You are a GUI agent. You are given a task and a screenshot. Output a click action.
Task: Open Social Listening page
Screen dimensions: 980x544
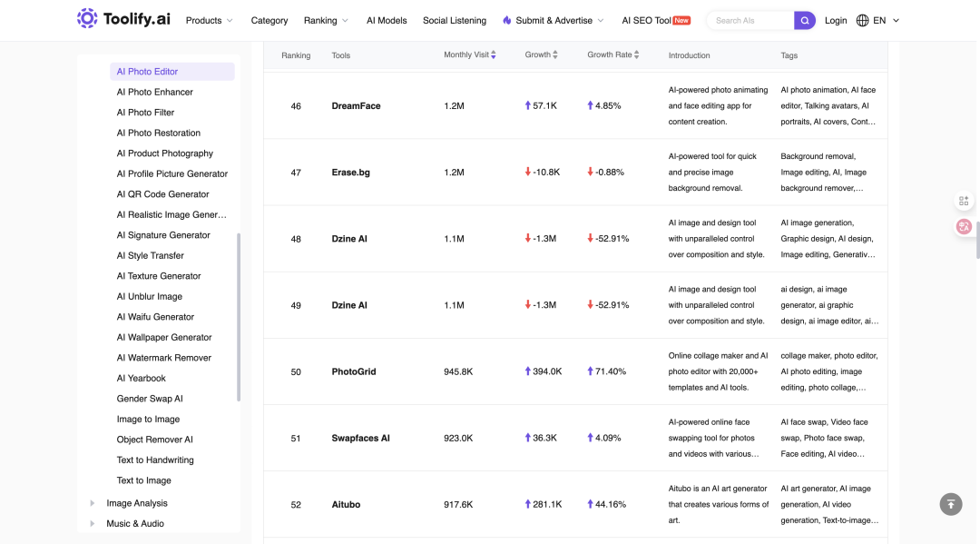pyautogui.click(x=455, y=21)
